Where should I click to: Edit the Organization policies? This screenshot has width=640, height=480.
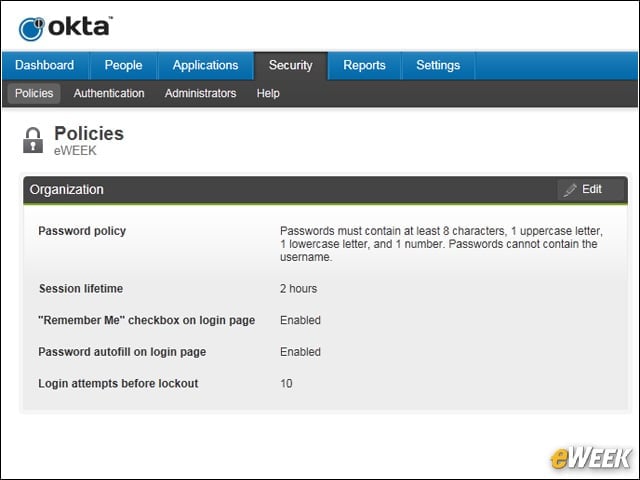(592, 189)
